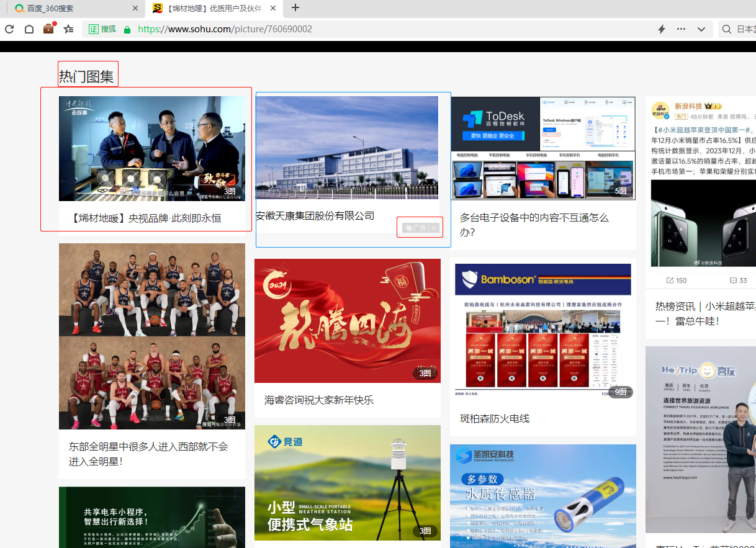Click the 3图 badge on All-Star photo
The image size is (756, 548).
(x=230, y=420)
